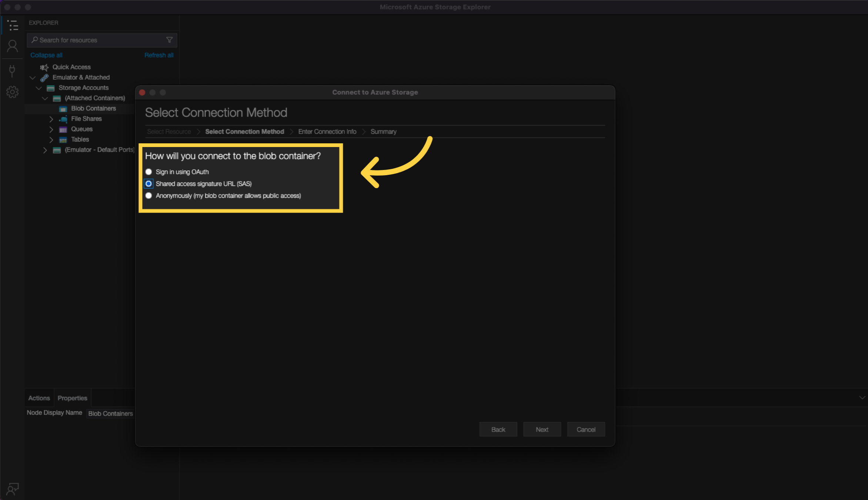Click Select Connection Method breadcrumb step
The height and width of the screenshot is (500, 868).
244,131
